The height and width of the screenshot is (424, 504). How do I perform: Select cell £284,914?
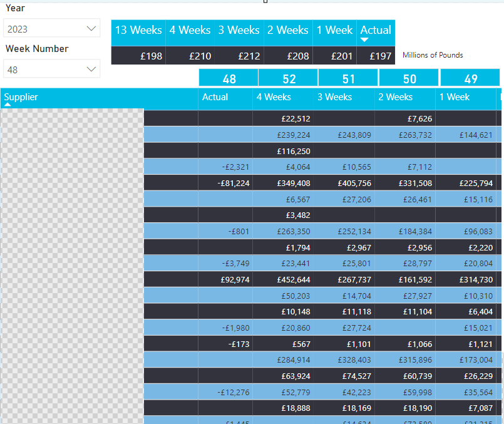click(x=294, y=359)
